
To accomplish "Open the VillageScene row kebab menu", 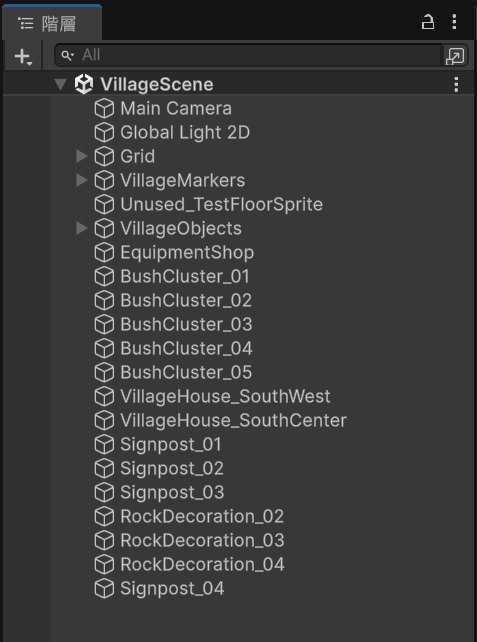I will click(456, 85).
